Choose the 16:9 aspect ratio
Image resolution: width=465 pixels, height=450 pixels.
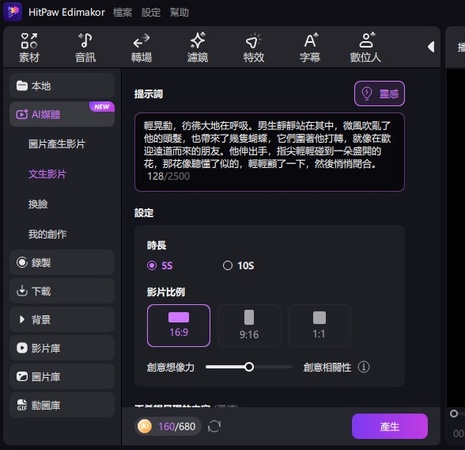[x=179, y=325]
